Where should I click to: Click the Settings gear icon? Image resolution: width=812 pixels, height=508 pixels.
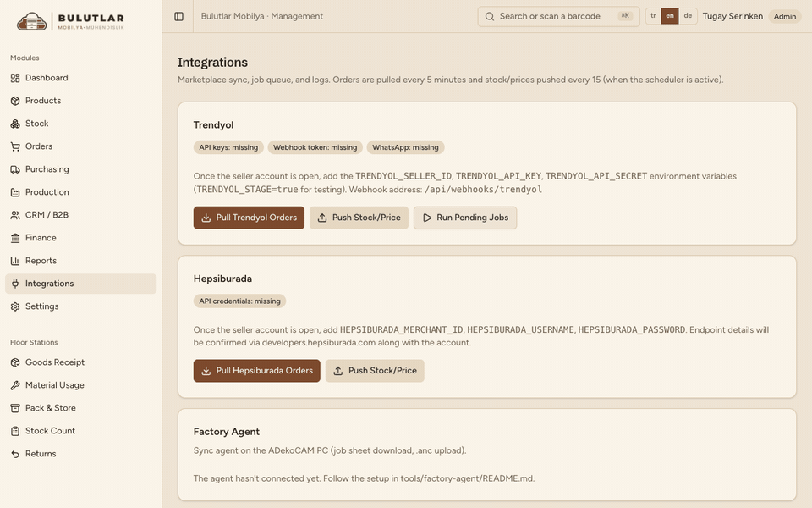click(15, 306)
